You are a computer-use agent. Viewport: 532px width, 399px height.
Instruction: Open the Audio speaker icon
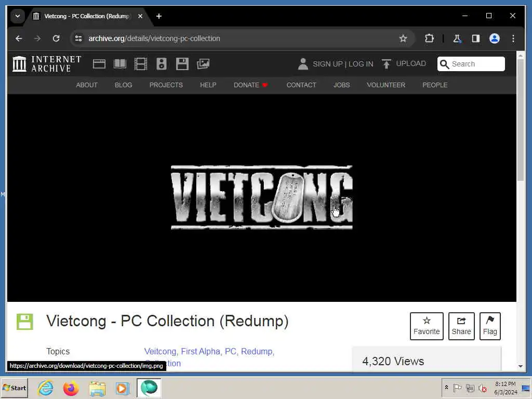(x=162, y=64)
